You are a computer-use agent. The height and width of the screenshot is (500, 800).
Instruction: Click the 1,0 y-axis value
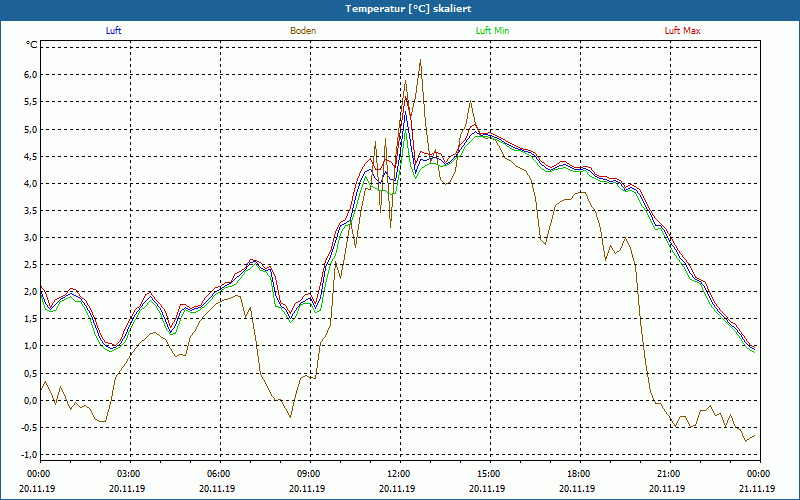click(x=31, y=346)
